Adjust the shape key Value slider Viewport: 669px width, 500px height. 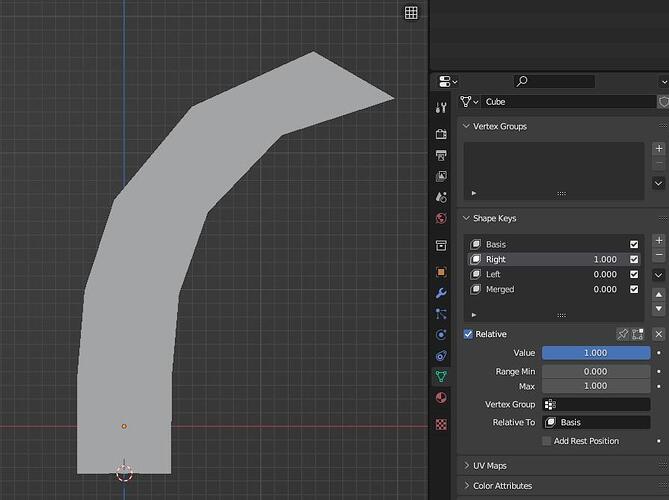596,353
